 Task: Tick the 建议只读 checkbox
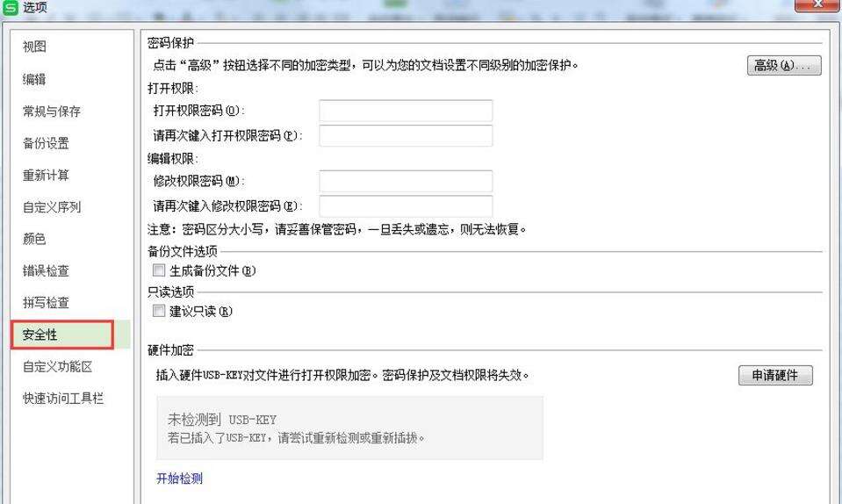pyautogui.click(x=159, y=311)
